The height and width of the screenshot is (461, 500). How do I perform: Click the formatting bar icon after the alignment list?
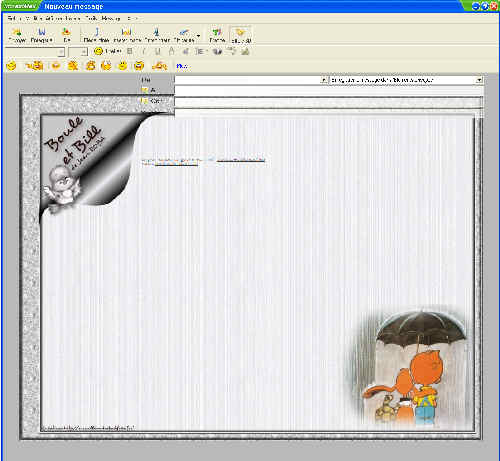217,51
